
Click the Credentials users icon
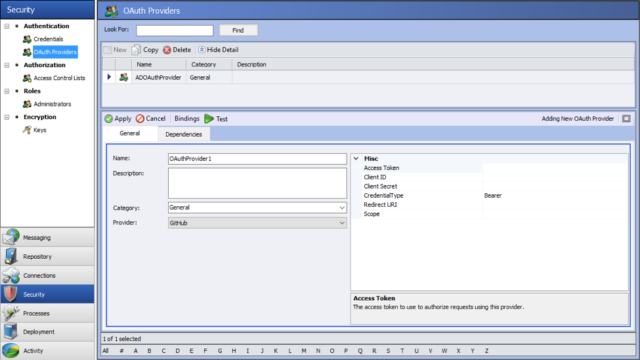click(x=27, y=39)
